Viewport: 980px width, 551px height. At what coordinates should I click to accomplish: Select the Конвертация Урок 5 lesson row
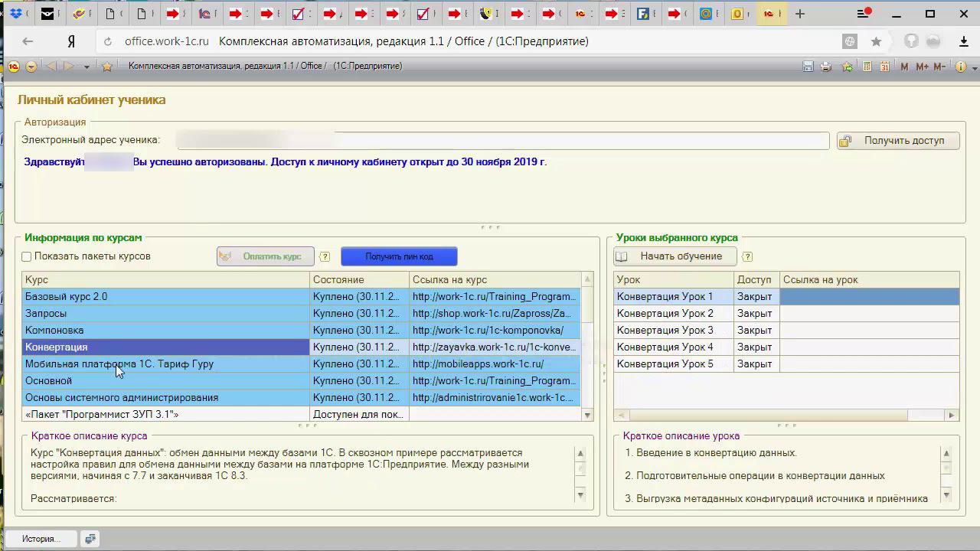click(x=786, y=364)
